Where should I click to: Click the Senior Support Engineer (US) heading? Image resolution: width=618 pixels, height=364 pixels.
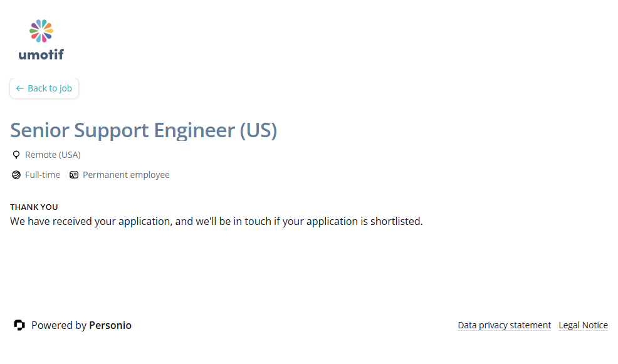pos(144,130)
